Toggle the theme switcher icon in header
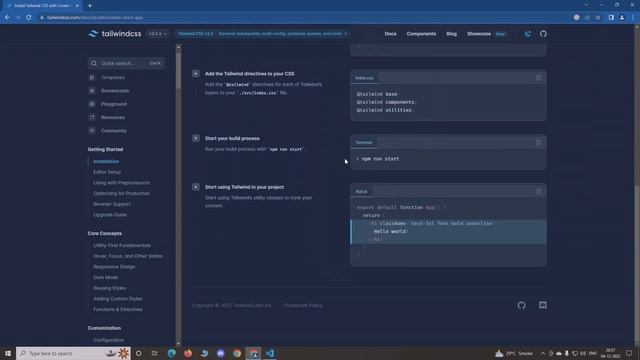 [x=527, y=34]
